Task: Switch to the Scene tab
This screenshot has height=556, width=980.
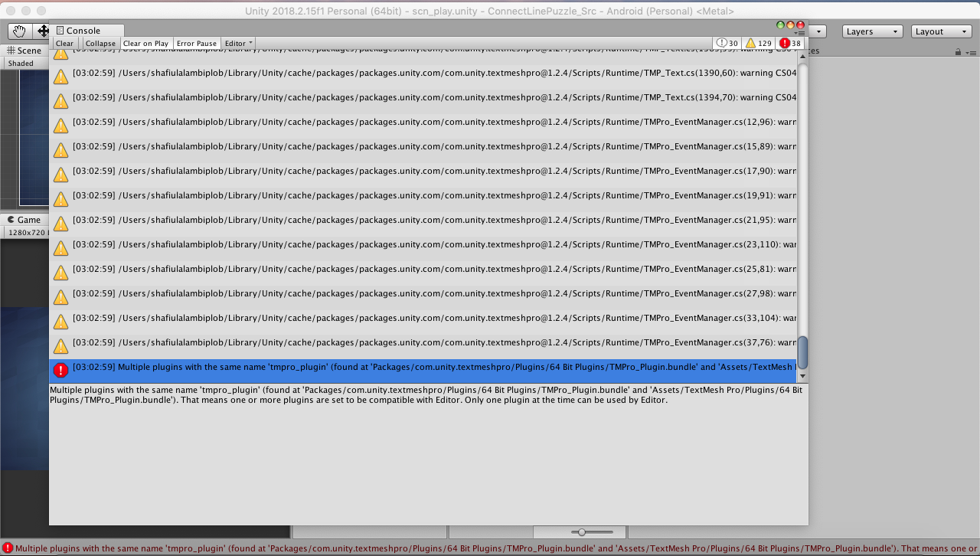Action: coord(24,51)
